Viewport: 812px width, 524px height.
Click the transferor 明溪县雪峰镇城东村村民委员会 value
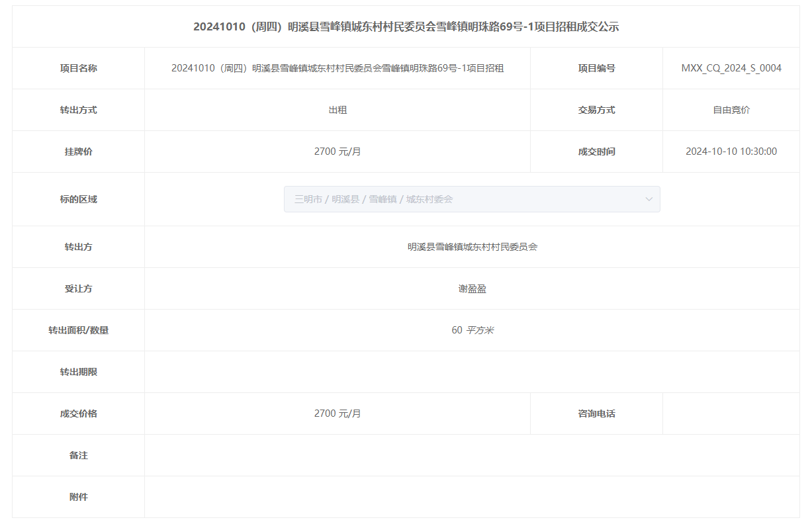pyautogui.click(x=472, y=247)
